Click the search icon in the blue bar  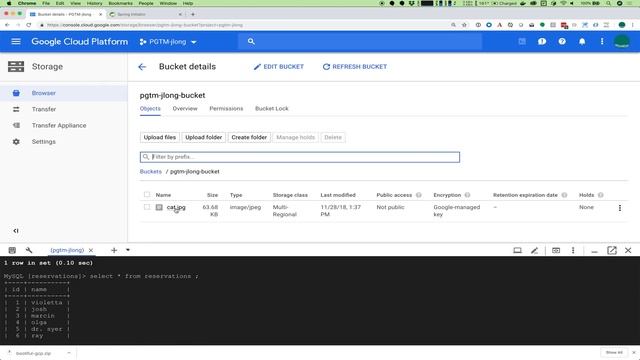251,42
